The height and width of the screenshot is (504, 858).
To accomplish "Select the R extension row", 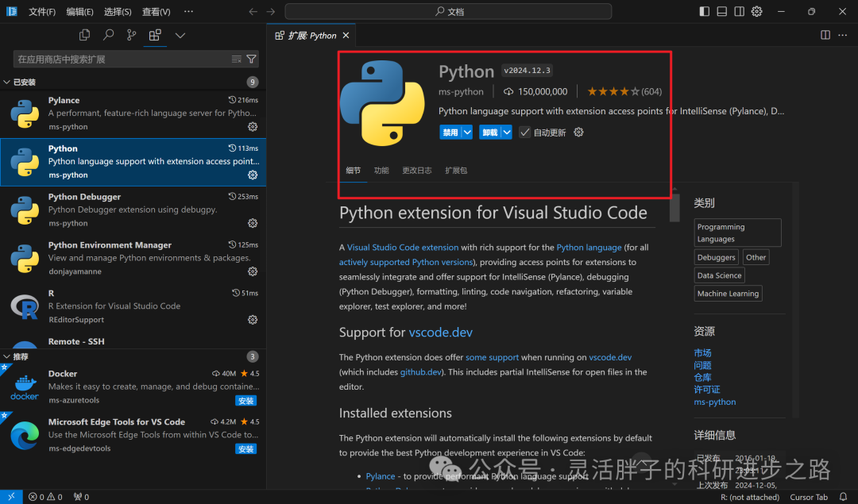I will click(133, 306).
